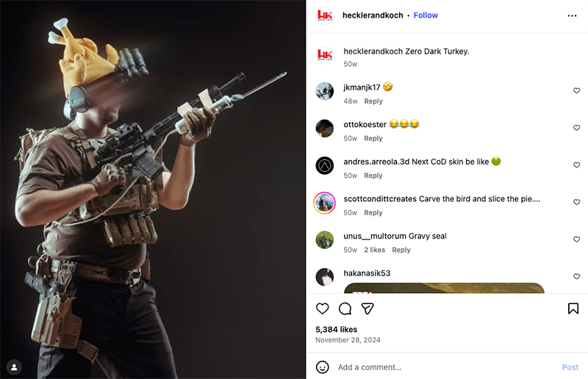The width and height of the screenshot is (588, 379).
Task: Follow the hecklerandkoch account
Action: point(426,15)
